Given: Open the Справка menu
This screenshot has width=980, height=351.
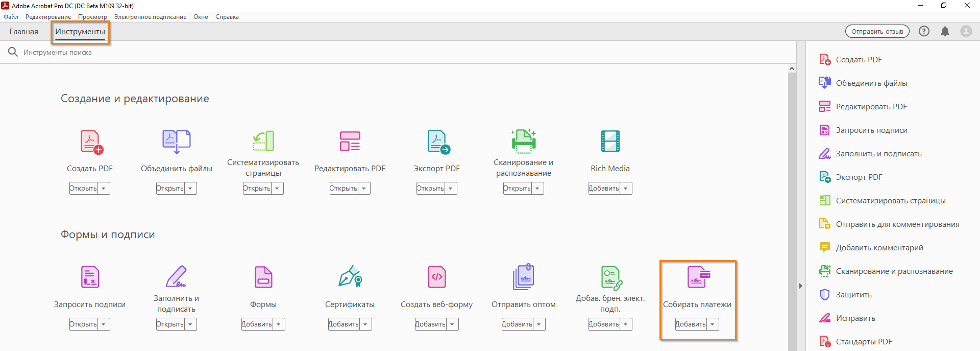Looking at the screenshot, I should (x=227, y=17).
